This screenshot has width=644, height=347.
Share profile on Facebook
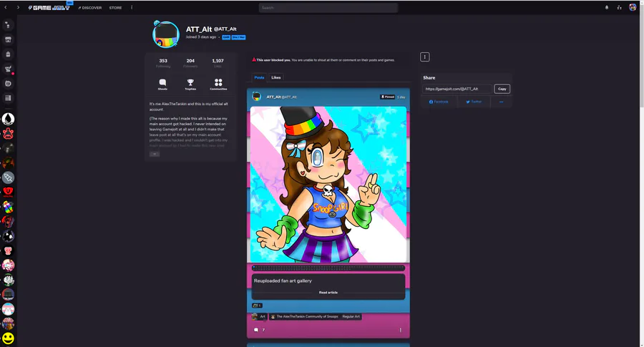[x=439, y=102]
